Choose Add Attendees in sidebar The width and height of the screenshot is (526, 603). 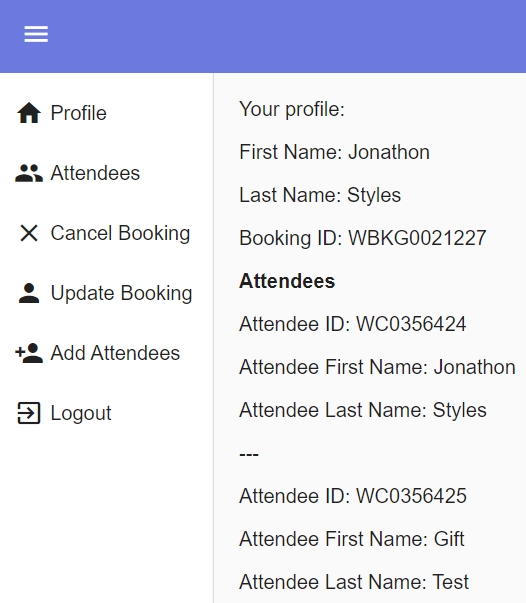click(115, 353)
